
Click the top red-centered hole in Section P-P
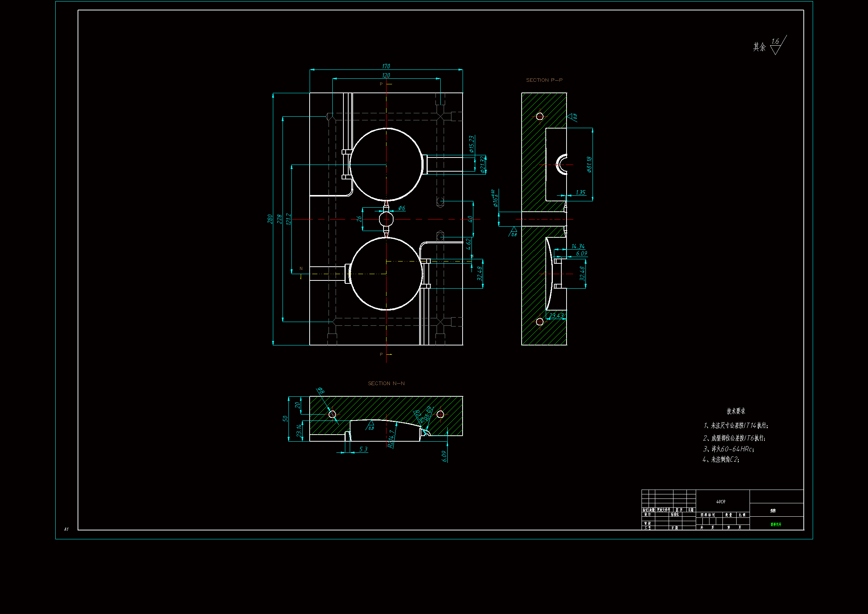click(539, 116)
